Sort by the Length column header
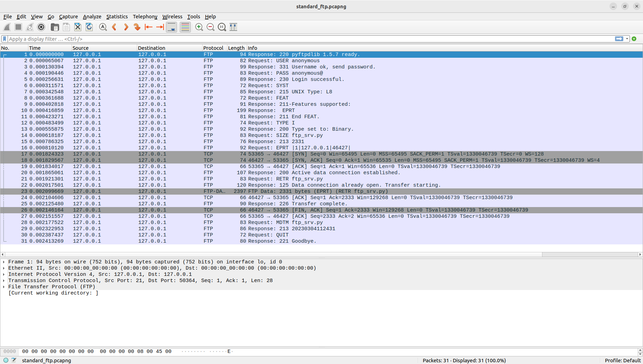The height and width of the screenshot is (364, 643). coord(236,48)
